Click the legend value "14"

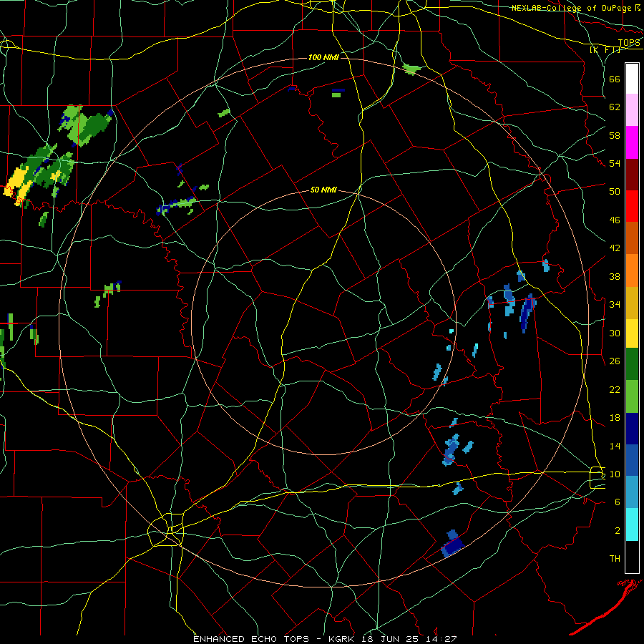click(615, 446)
